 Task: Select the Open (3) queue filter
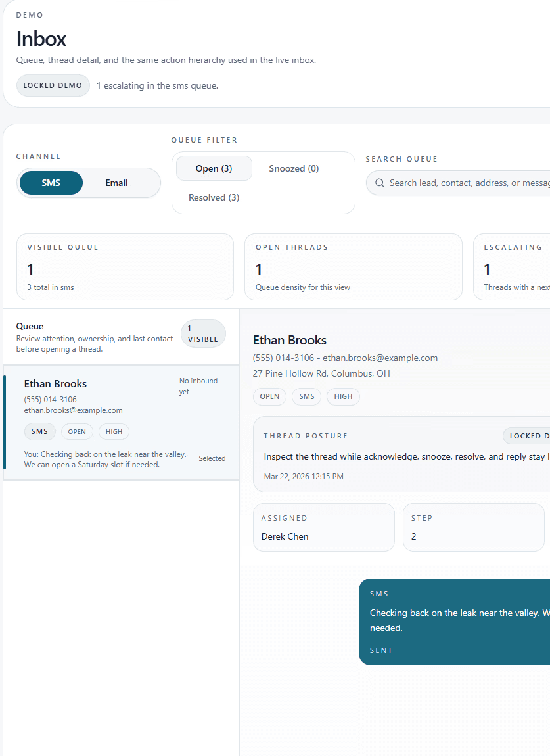pyautogui.click(x=214, y=168)
